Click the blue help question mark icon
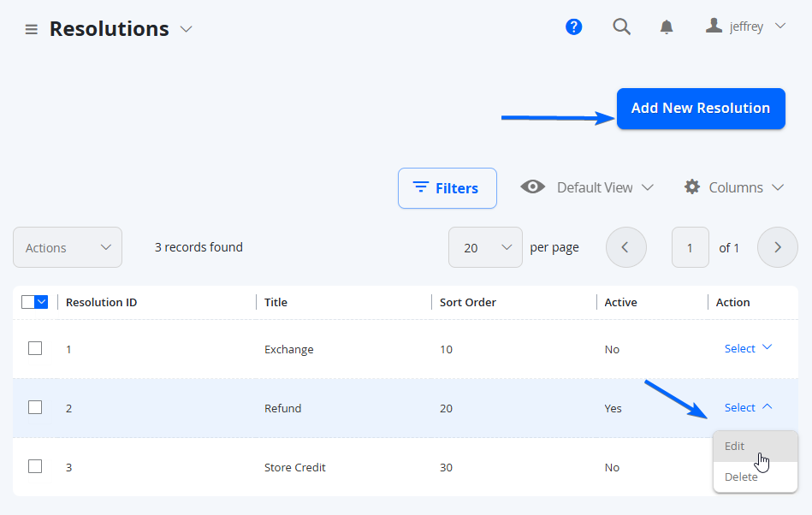812x515 pixels. point(574,27)
